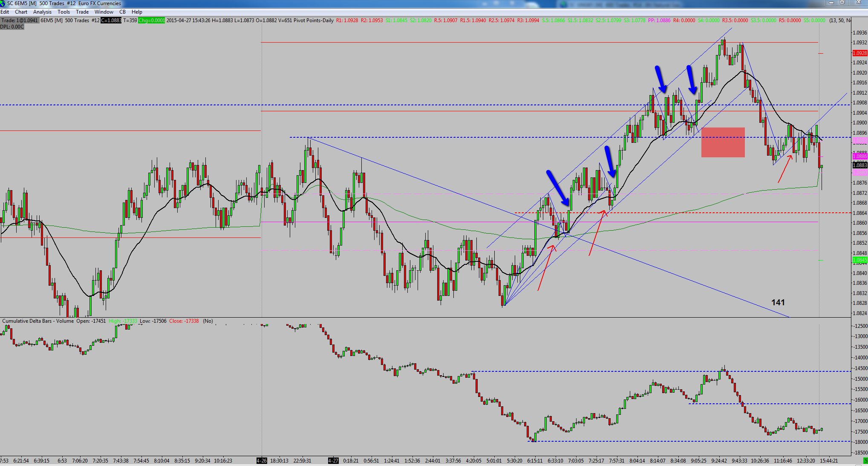Click the green 'High: -17333' delta value
This screenshot has height=466, width=868.
coord(123,321)
